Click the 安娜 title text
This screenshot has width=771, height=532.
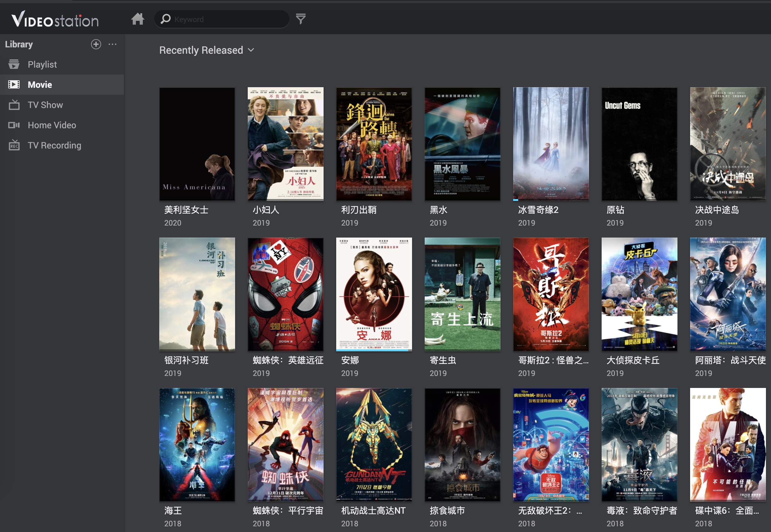coord(350,360)
